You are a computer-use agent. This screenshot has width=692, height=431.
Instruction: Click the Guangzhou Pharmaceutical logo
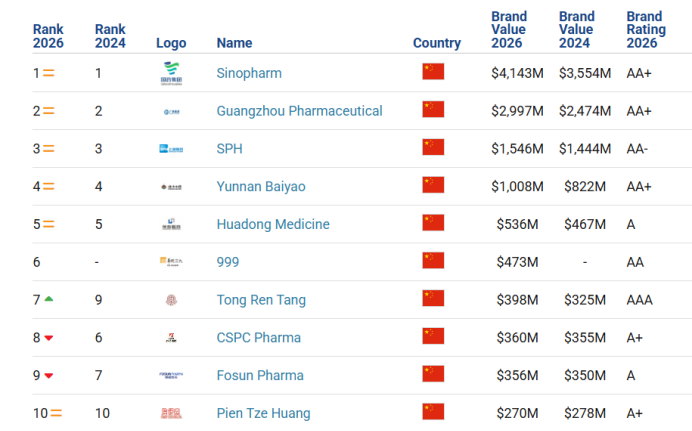tap(172, 112)
